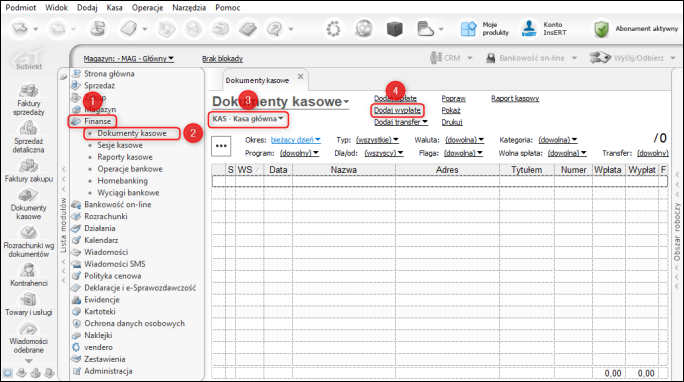Switch to Dokumenty kasowe tab
This screenshot has height=382, width=684.
click(x=257, y=81)
